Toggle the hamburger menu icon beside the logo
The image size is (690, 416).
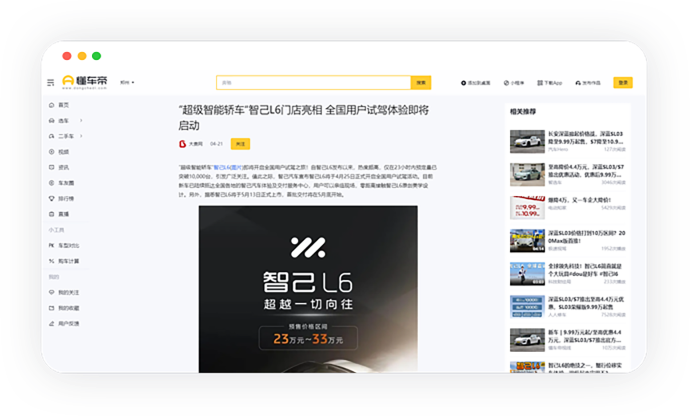(x=51, y=82)
